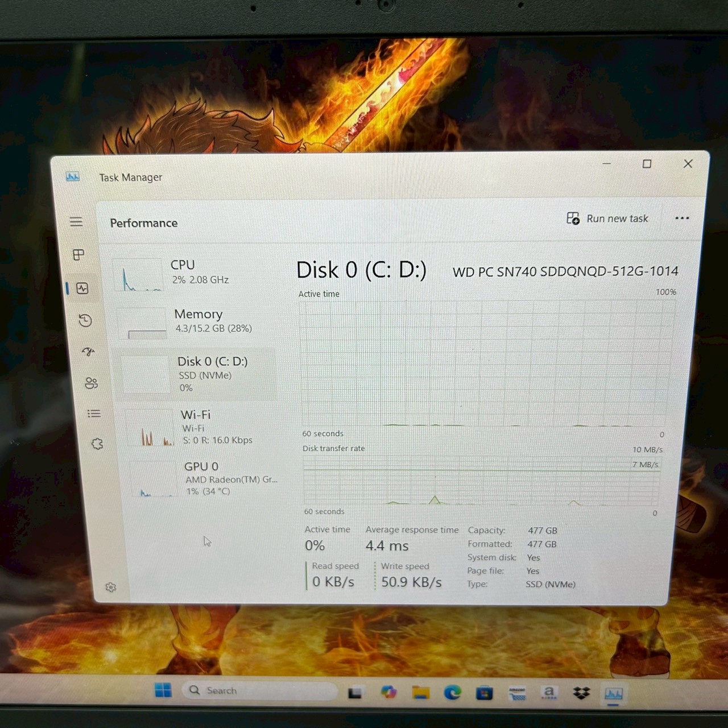Minimize the Task Manager window
Image resolution: width=728 pixels, height=728 pixels.
click(607, 164)
